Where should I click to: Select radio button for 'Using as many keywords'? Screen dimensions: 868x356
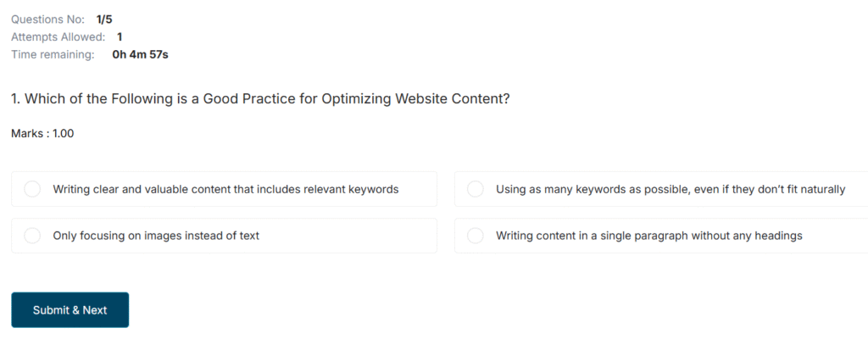[x=476, y=189]
